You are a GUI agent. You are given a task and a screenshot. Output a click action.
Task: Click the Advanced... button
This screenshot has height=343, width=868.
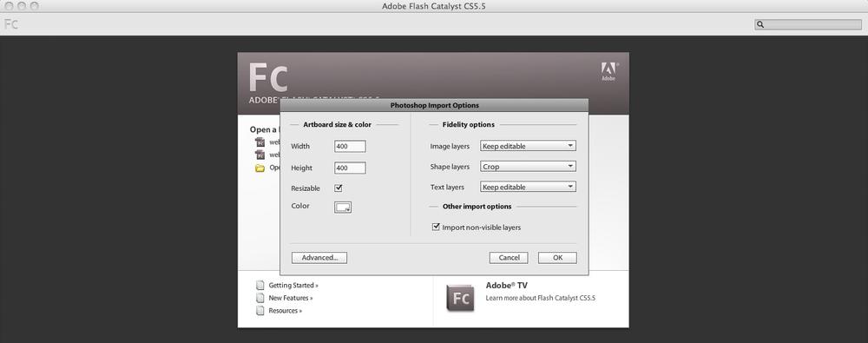pos(319,258)
